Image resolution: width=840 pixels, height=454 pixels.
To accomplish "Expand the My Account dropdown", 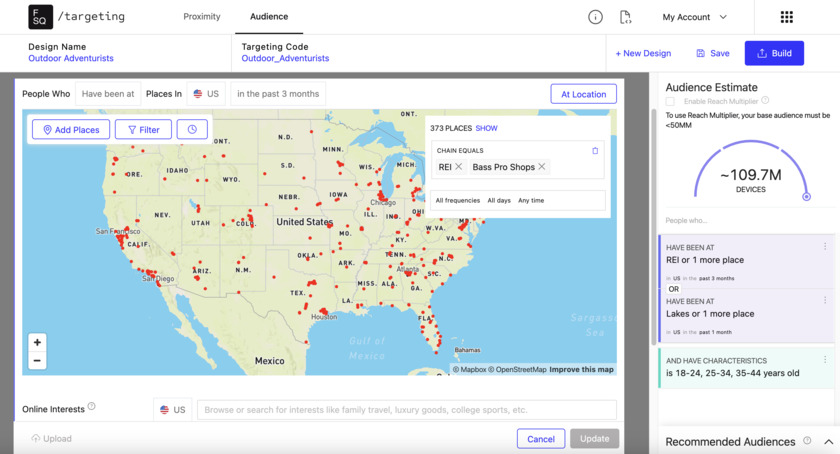I will click(x=694, y=17).
